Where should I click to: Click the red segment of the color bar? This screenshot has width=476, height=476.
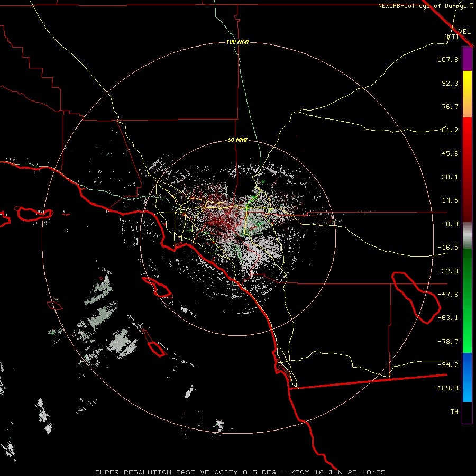click(467, 169)
